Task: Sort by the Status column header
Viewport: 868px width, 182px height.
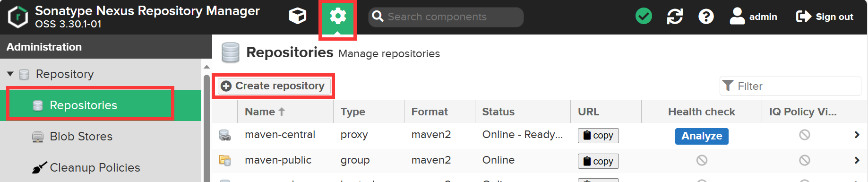Action: [x=523, y=112]
